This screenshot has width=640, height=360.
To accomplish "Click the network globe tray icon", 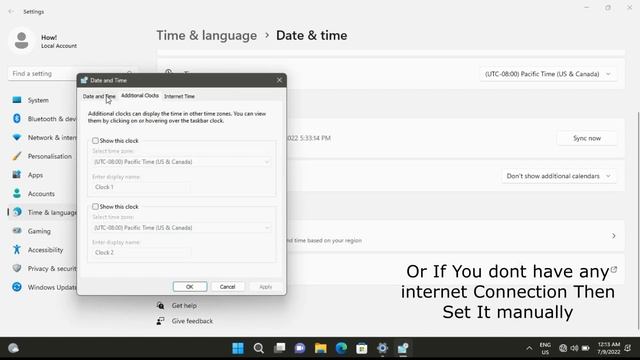I will tap(563, 348).
